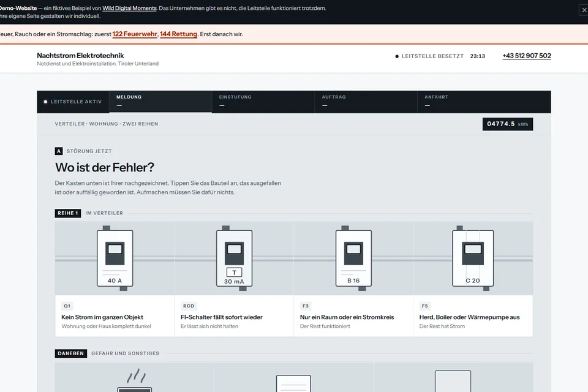
Task: Click the 'Daneben' badge
Action: [71, 353]
